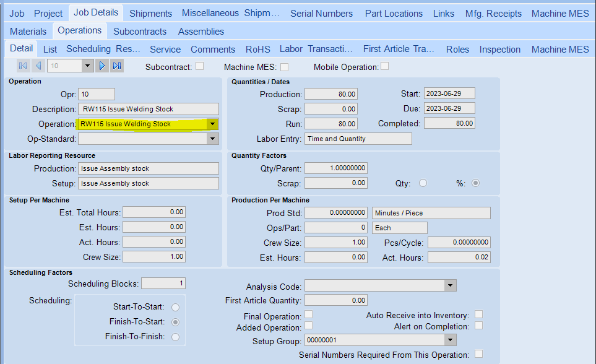Screen dimensions: 596x364
Task: Open the operation number selector dropdown
Action: 87,66
